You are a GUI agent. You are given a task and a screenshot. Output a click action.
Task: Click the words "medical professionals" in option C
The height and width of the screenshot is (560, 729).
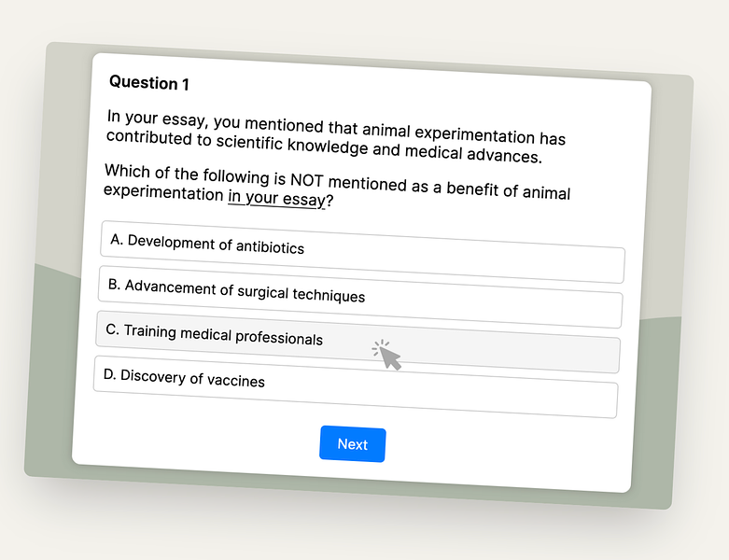(251, 336)
